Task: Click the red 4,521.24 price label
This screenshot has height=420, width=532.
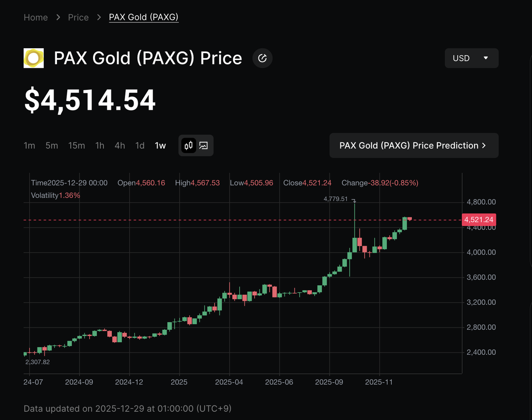Action: [479, 220]
